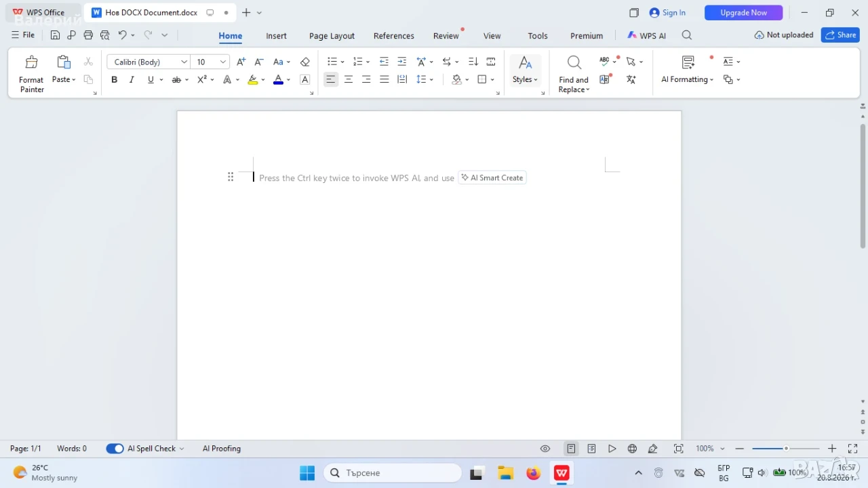Click the bulleted list icon
The width and height of the screenshot is (868, 488).
pyautogui.click(x=332, y=62)
